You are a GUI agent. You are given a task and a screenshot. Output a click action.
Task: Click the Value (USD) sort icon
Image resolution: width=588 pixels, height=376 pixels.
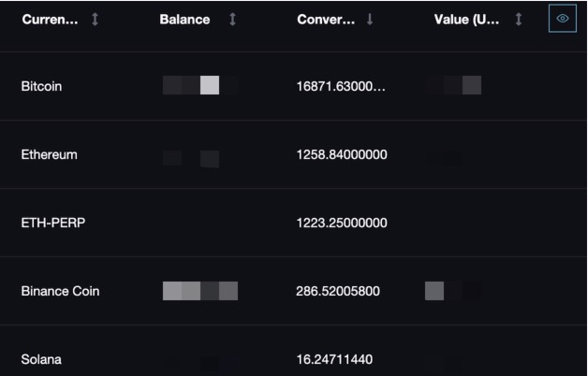pyautogui.click(x=517, y=21)
